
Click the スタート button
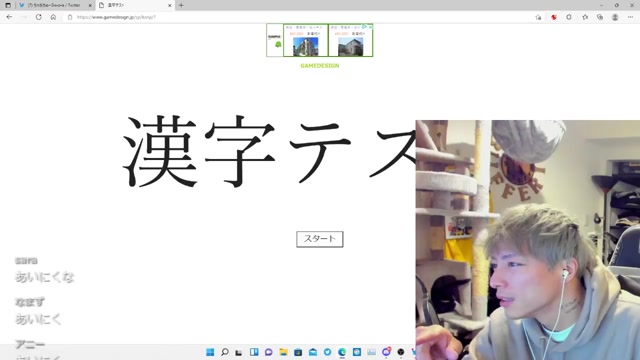click(320, 239)
